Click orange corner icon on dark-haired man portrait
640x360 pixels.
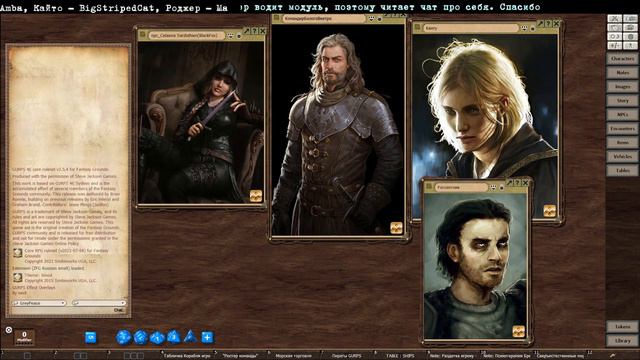click(518, 331)
